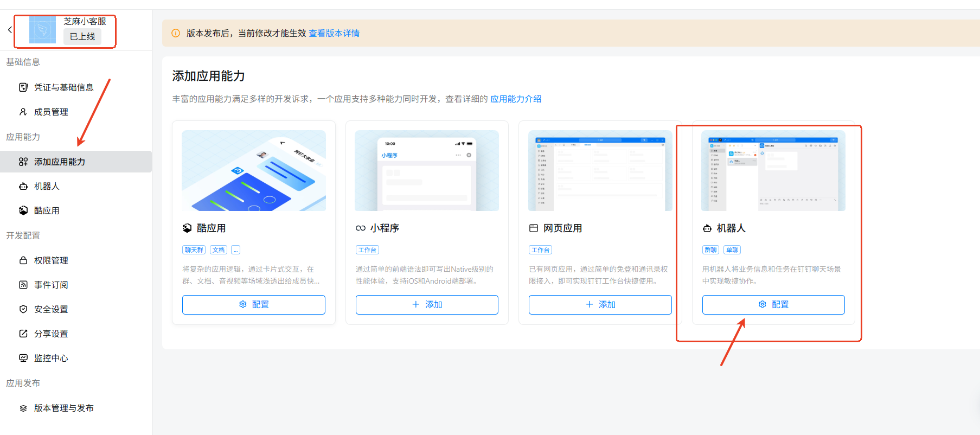The height and width of the screenshot is (435, 980).
Task: Click the 添加应用能力 page heading
Action: 209,76
